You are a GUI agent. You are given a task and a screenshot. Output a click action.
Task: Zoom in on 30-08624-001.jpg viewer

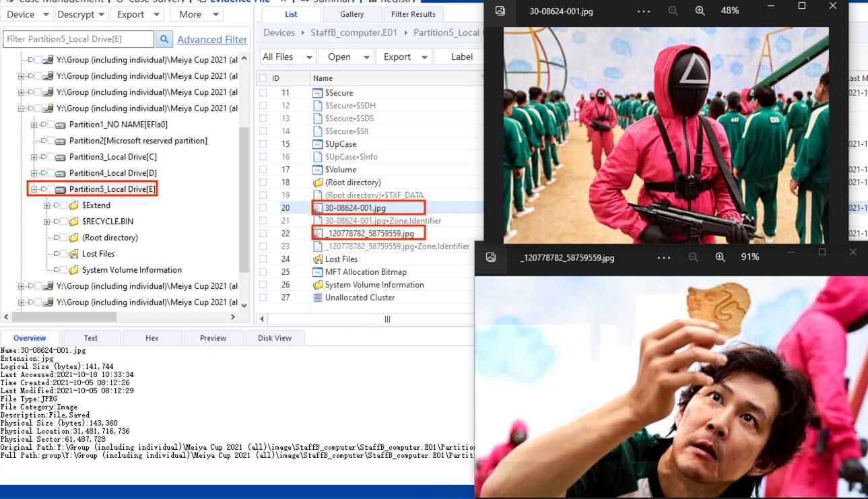pyautogui.click(x=700, y=11)
